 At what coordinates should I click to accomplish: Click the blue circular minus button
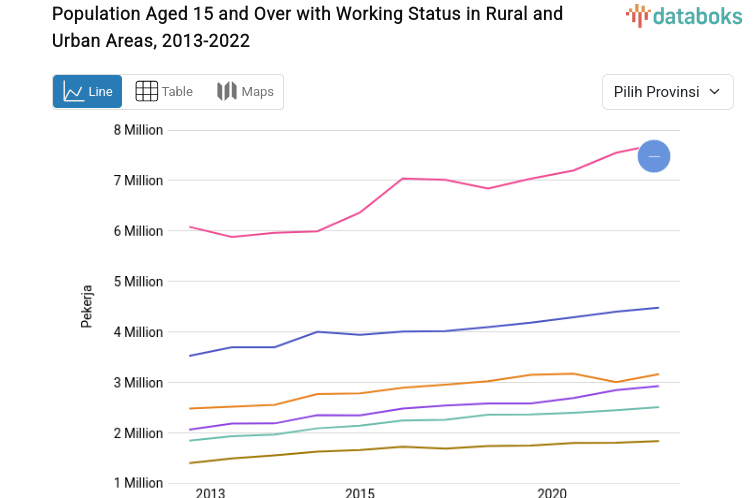654,156
